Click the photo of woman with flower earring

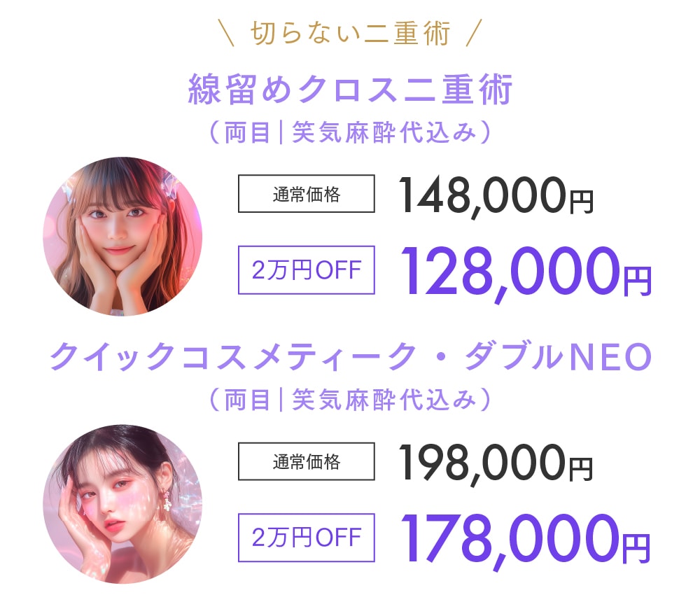tap(122, 504)
